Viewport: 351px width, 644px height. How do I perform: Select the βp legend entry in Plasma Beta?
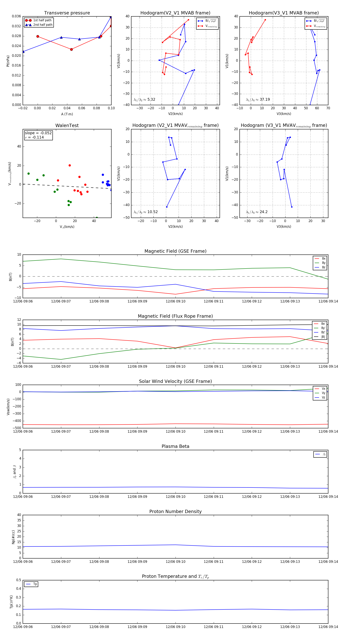(321, 454)
